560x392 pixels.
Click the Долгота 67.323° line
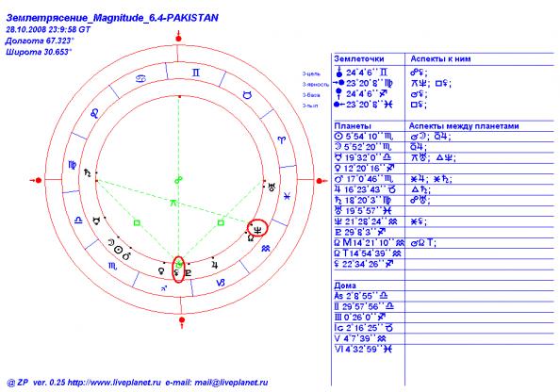[x=40, y=41]
